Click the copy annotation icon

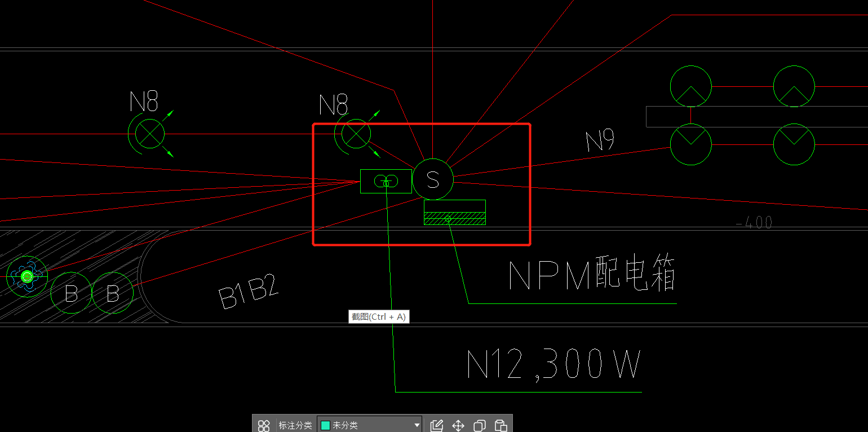(480, 425)
